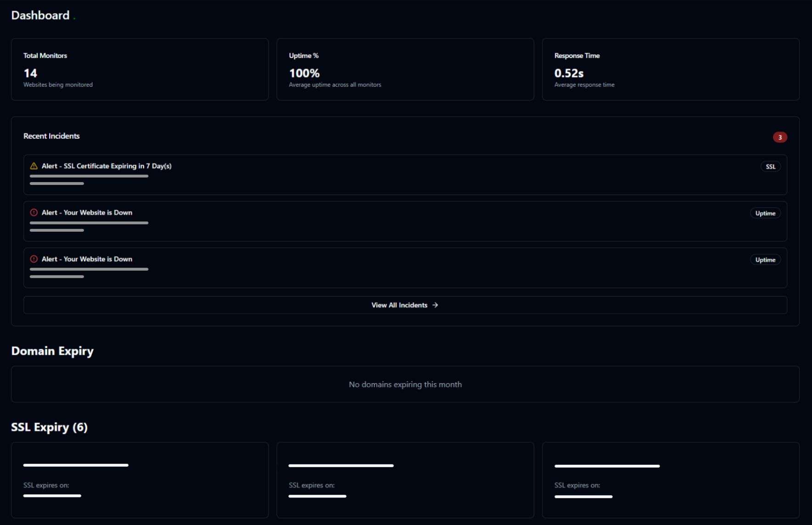Open the Response Time summary card

click(x=671, y=69)
